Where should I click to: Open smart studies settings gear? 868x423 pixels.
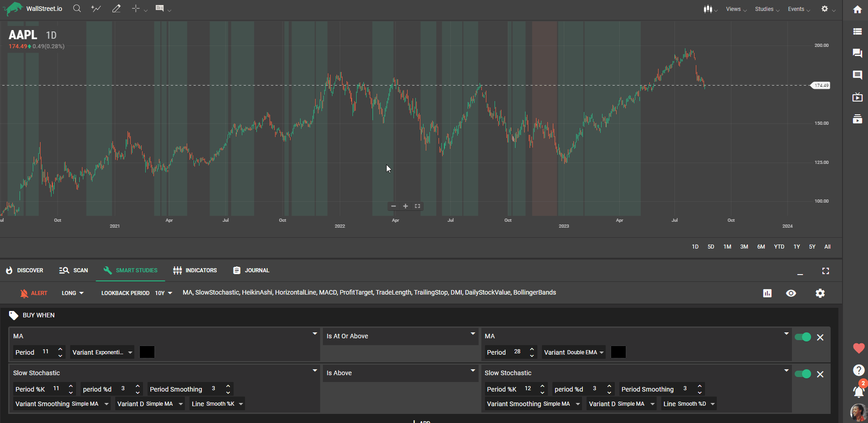(x=820, y=293)
